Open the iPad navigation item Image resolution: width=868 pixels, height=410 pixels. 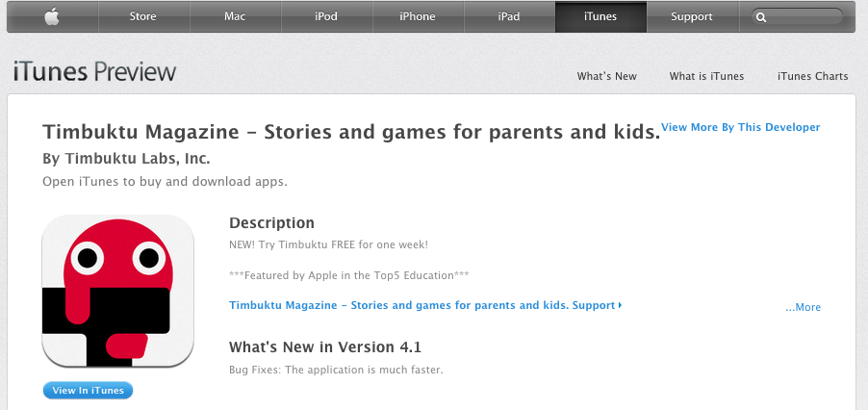509,16
